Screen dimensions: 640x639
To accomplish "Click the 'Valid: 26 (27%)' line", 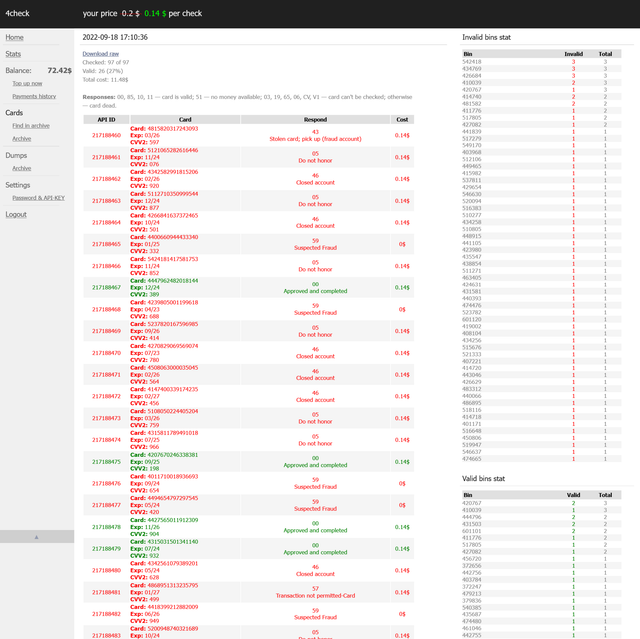I will 102,71.
